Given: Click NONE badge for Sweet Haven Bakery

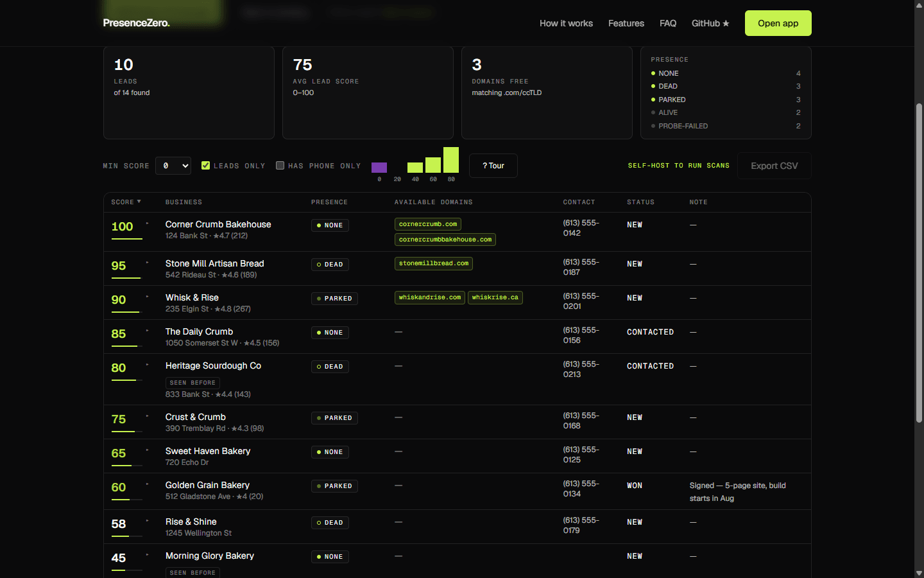Looking at the screenshot, I should pos(330,452).
